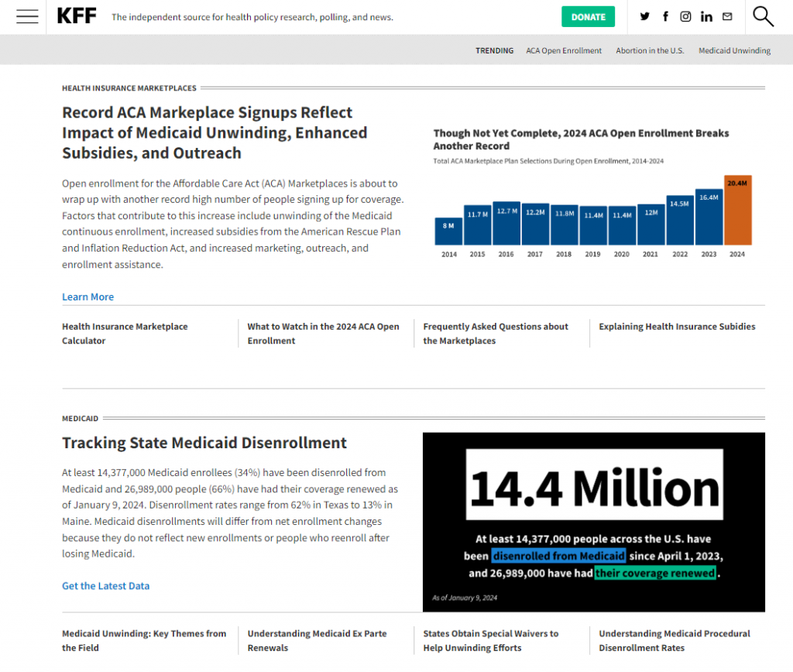793x672 pixels.
Task: Click Learn More link
Action: tap(88, 297)
